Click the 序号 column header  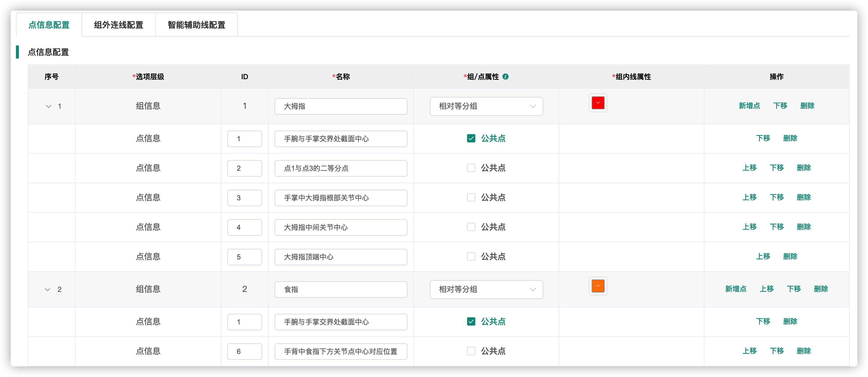pyautogui.click(x=52, y=77)
